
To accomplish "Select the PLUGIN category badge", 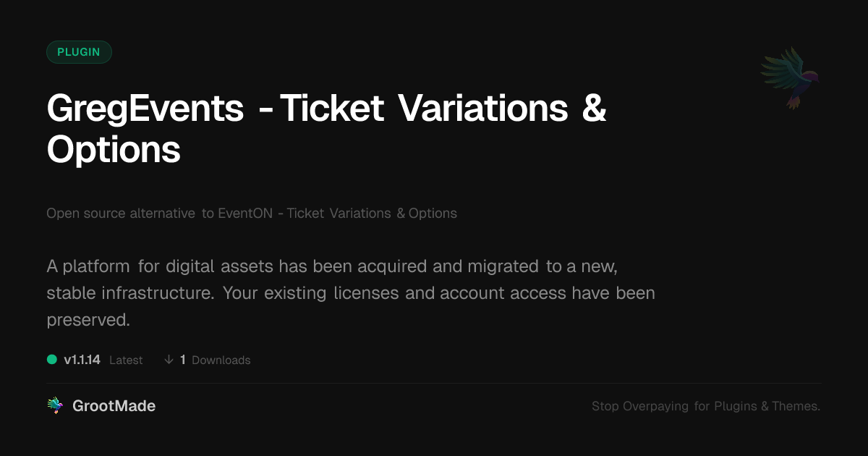I will 79,52.
